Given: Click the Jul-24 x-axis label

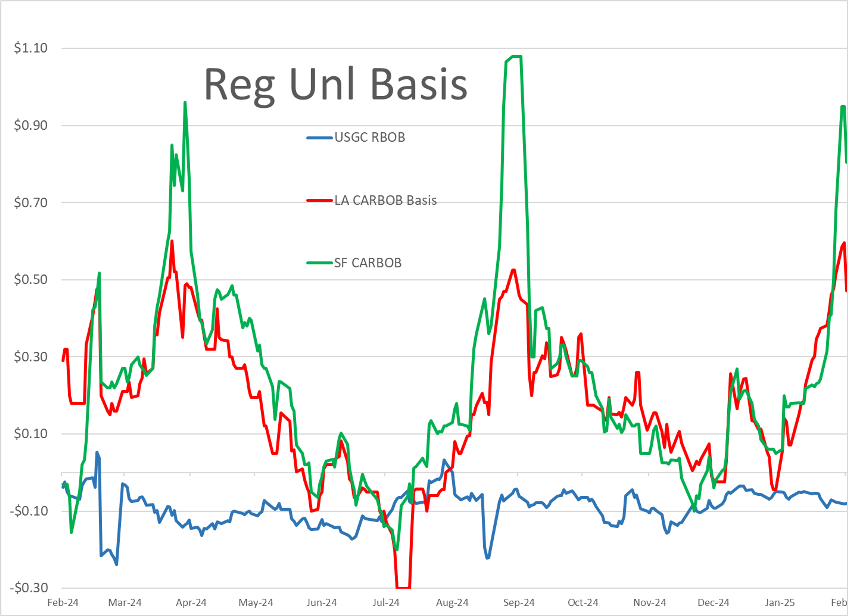Looking at the screenshot, I should pos(386,603).
